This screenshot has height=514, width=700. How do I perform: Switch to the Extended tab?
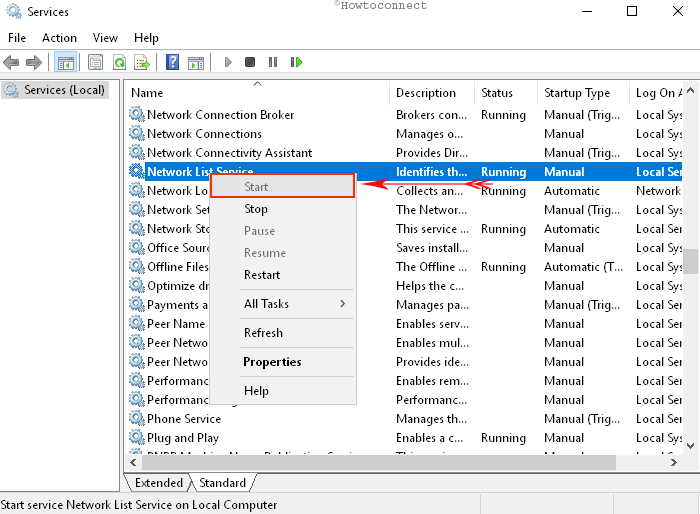click(158, 483)
